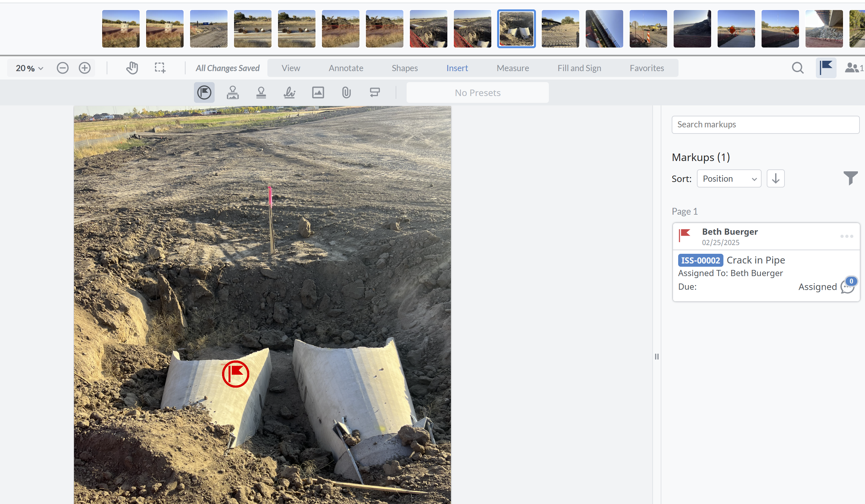Select the rubber stamp outline icon
Screen dimensions: 865x504
pos(261,92)
